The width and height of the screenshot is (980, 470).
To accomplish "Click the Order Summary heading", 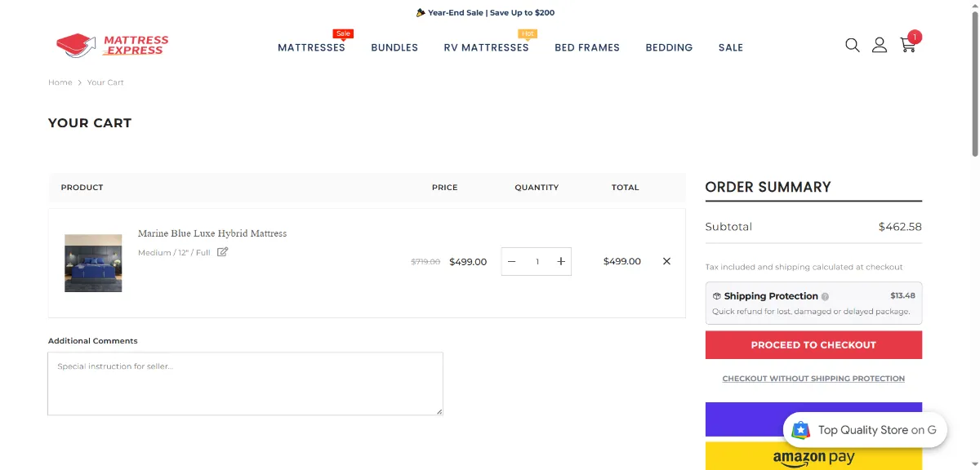I will click(768, 187).
